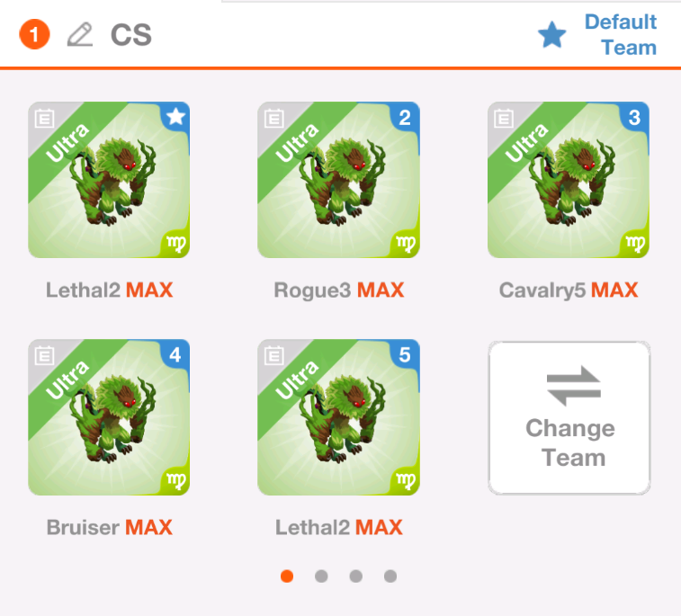Click the blue Default Team star icon
Viewport: 681px width, 616px height.
tap(552, 35)
